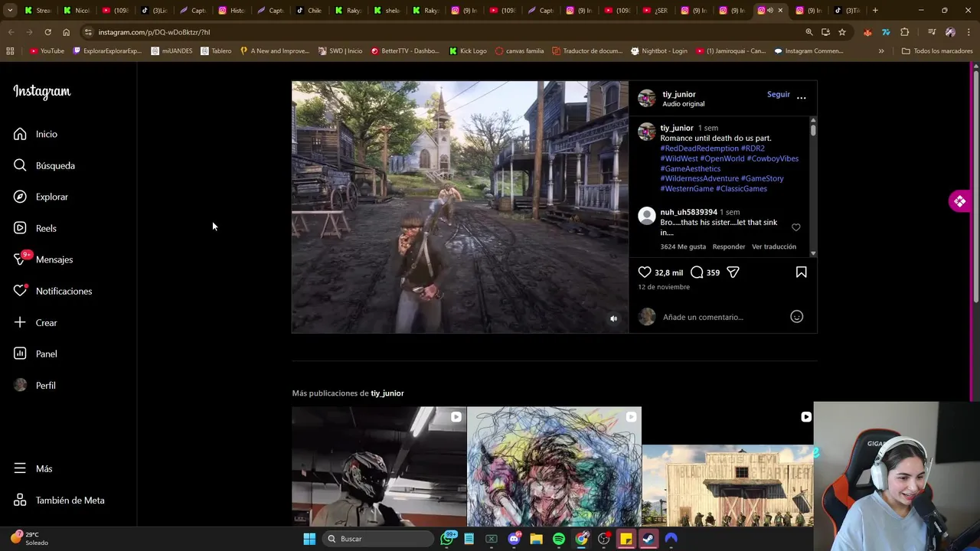
Task: Open Notificaciones heart icon in sidebar
Action: (x=20, y=291)
